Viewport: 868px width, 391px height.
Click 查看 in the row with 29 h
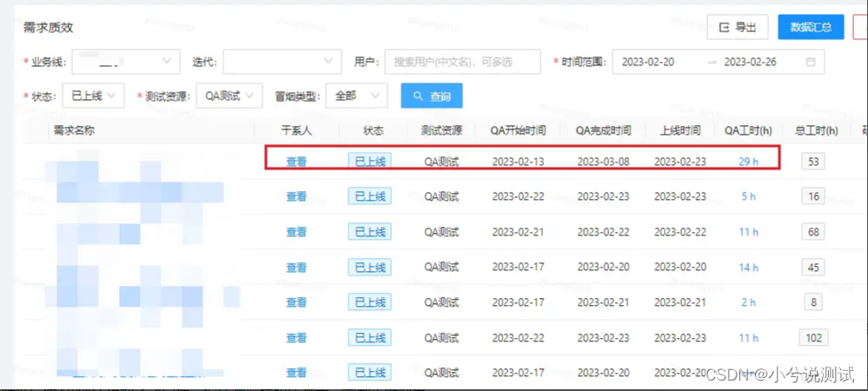(296, 162)
